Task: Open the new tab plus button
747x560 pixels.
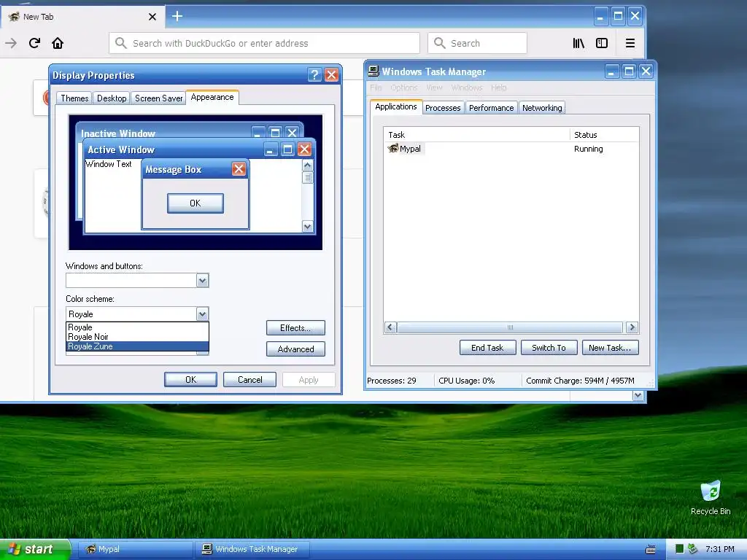Action: pyautogui.click(x=177, y=16)
